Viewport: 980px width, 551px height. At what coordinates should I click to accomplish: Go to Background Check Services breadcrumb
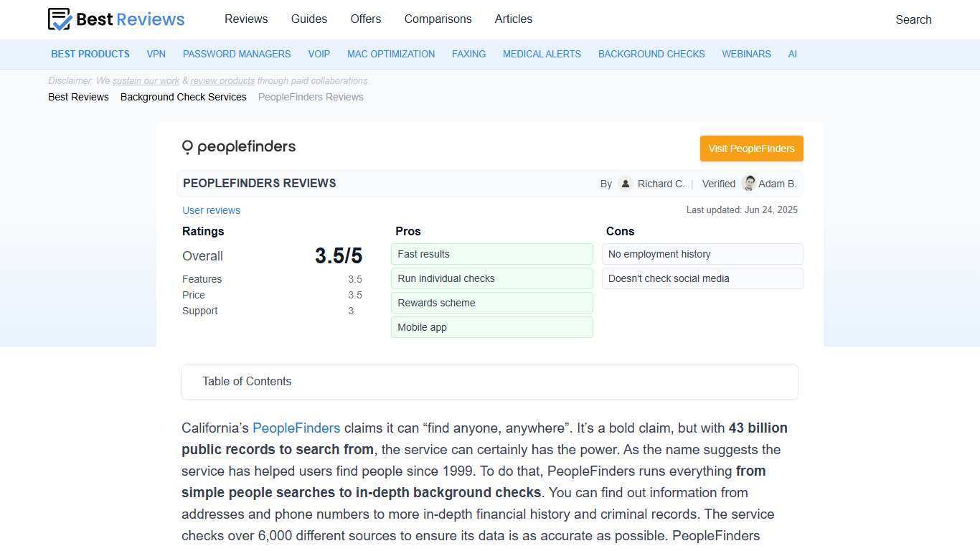[183, 97]
